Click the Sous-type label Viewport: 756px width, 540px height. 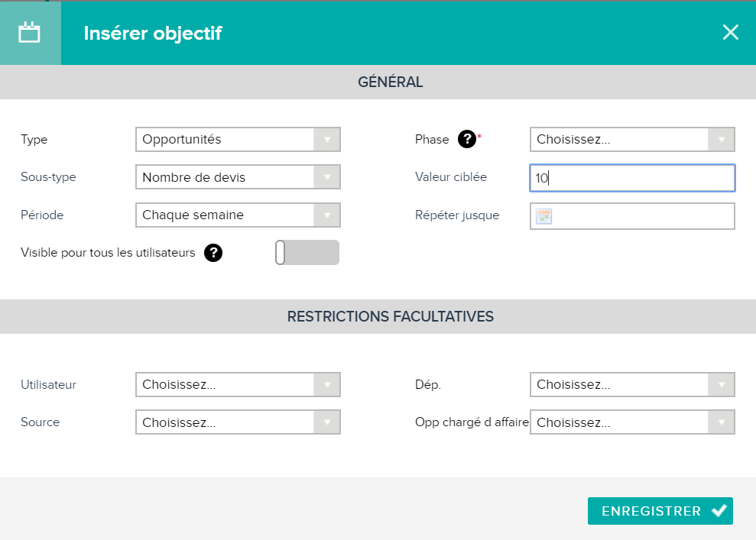(x=48, y=176)
